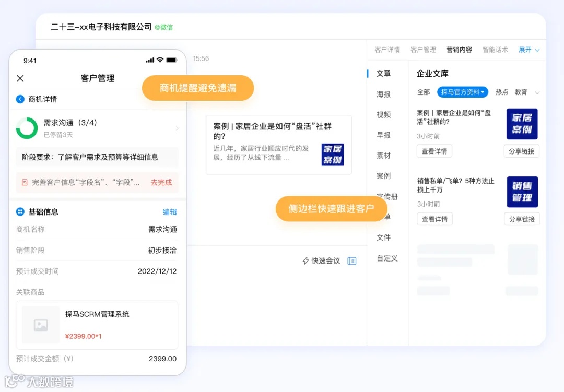The image size is (564, 392).
Task: Expand the 展开 menu in the top bar
Action: pyautogui.click(x=528, y=50)
